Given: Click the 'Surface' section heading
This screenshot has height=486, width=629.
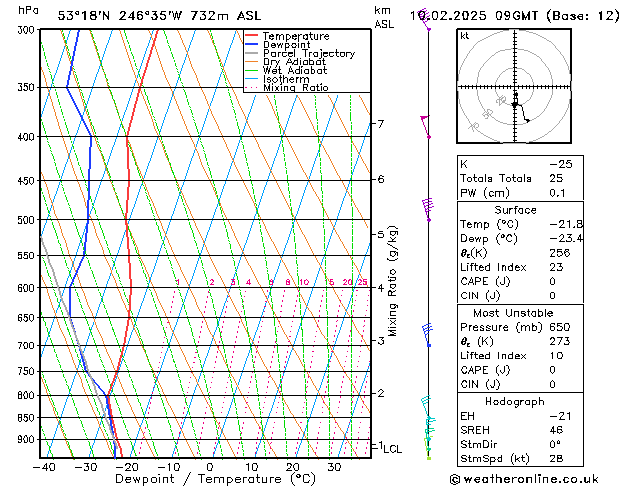Looking at the screenshot, I should [x=515, y=210].
